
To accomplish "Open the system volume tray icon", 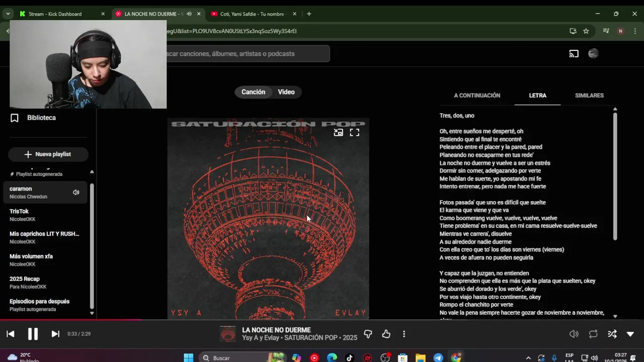I will point(594,358).
